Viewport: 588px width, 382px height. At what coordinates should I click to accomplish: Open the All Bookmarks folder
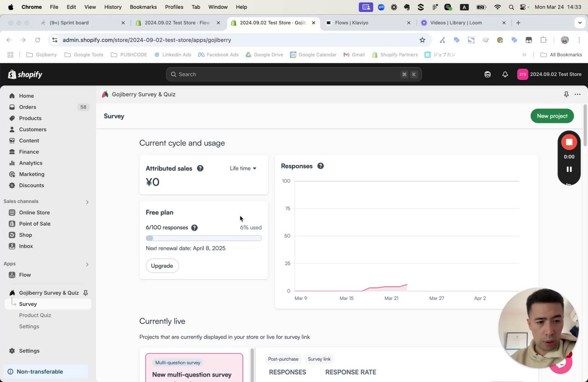click(561, 55)
